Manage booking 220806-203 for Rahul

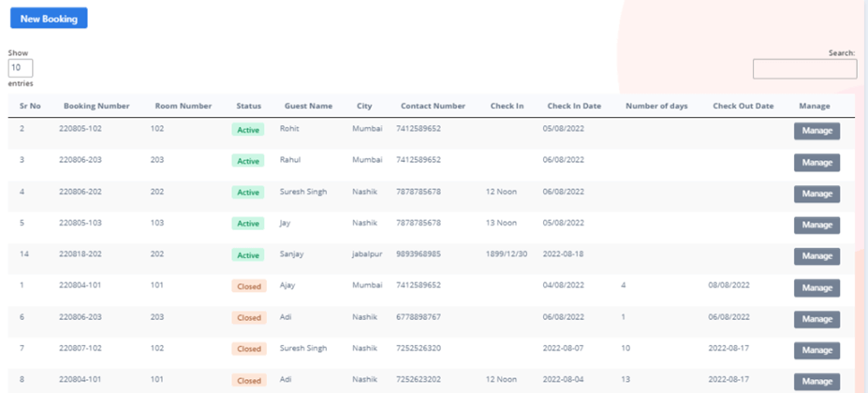click(x=817, y=163)
